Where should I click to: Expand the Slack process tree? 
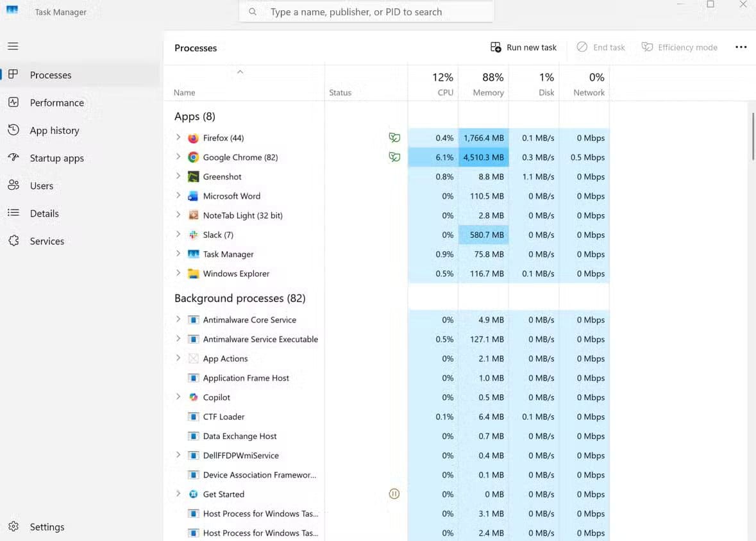pyautogui.click(x=178, y=235)
